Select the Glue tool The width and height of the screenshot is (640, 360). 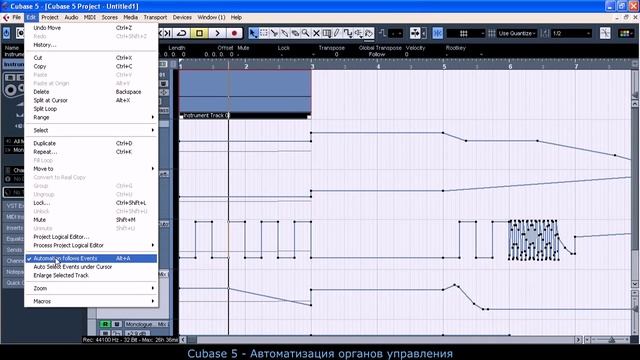[x=284, y=33]
